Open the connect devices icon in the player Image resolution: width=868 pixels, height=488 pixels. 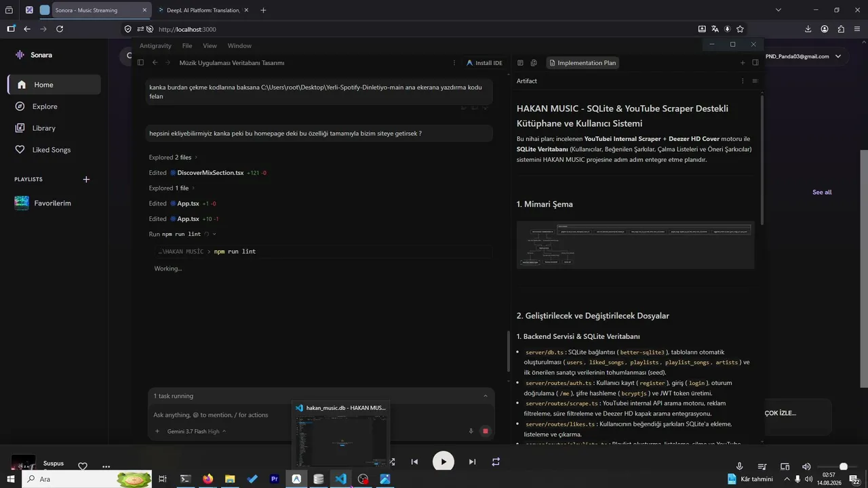(785, 466)
